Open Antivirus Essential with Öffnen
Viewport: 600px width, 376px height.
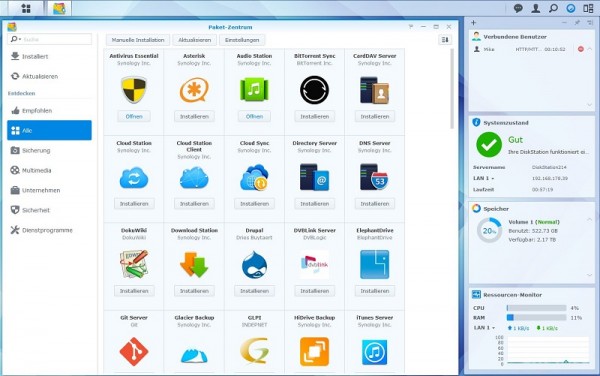coord(134,117)
